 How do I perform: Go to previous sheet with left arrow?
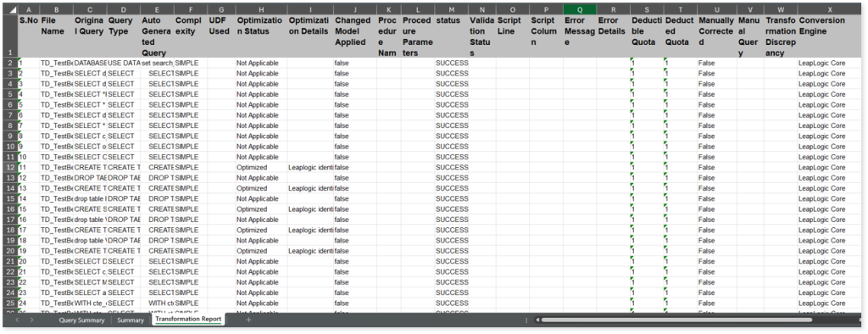18,320
